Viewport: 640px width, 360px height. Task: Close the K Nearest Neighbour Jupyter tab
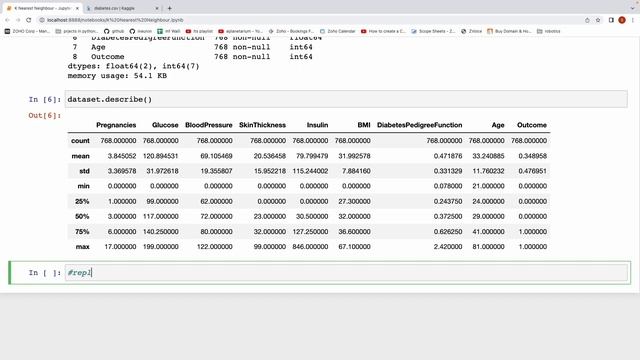[77, 8]
